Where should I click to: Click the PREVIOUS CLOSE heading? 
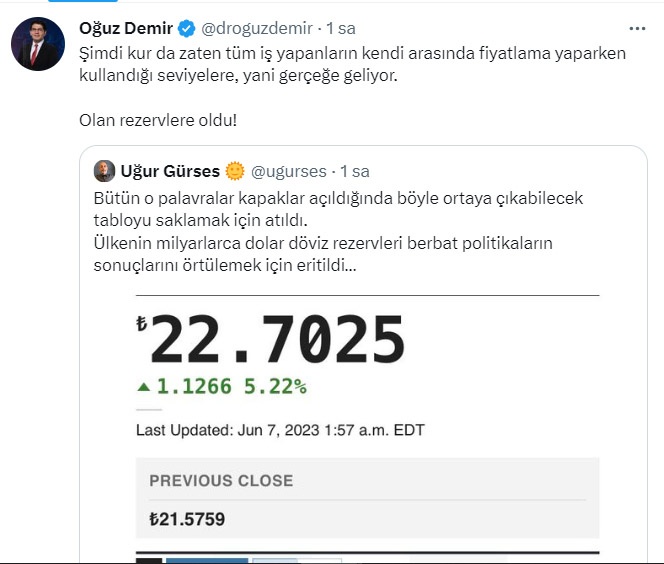coord(221,481)
